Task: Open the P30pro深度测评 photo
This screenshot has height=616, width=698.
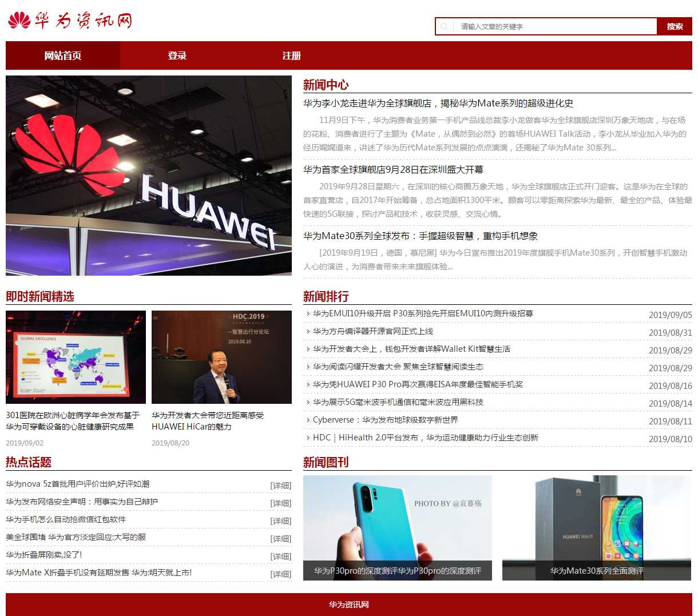Action: click(x=398, y=527)
